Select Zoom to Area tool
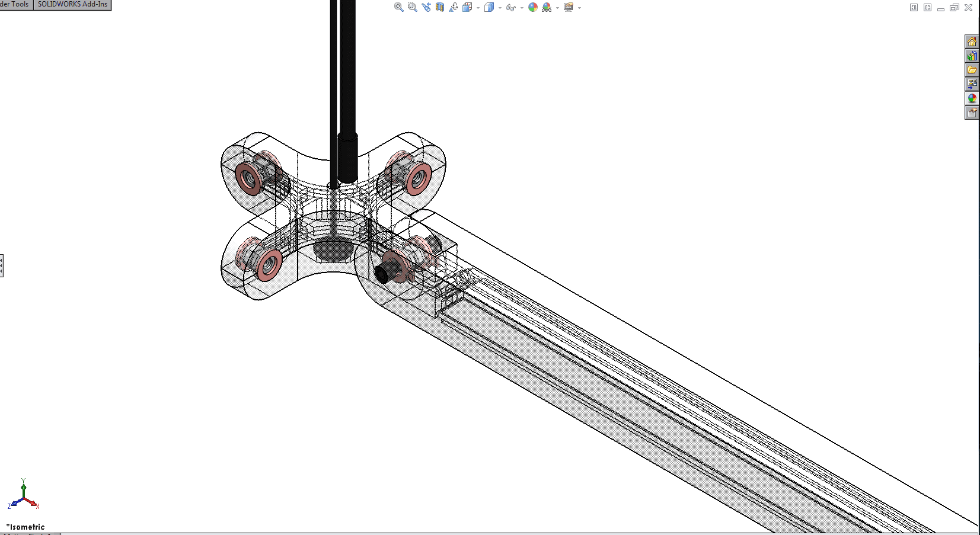This screenshot has width=980, height=535. click(x=413, y=7)
